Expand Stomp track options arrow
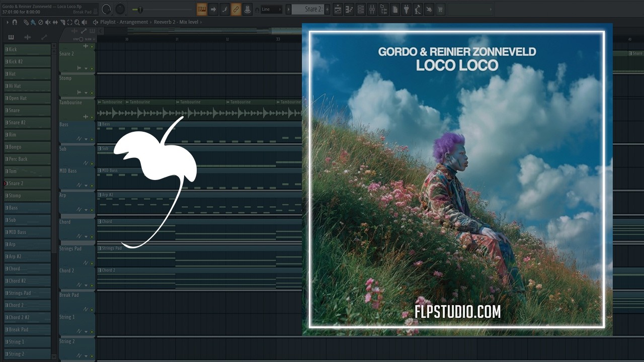This screenshot has height=362, width=644. pyautogui.click(x=86, y=93)
